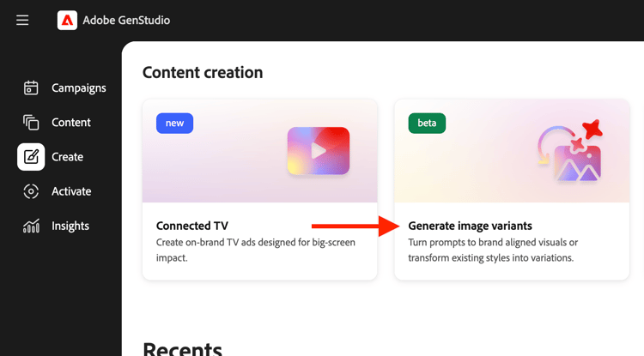Click 'Turn prompts to brand aligned visuals' text
The height and width of the screenshot is (356, 644).
click(493, 250)
